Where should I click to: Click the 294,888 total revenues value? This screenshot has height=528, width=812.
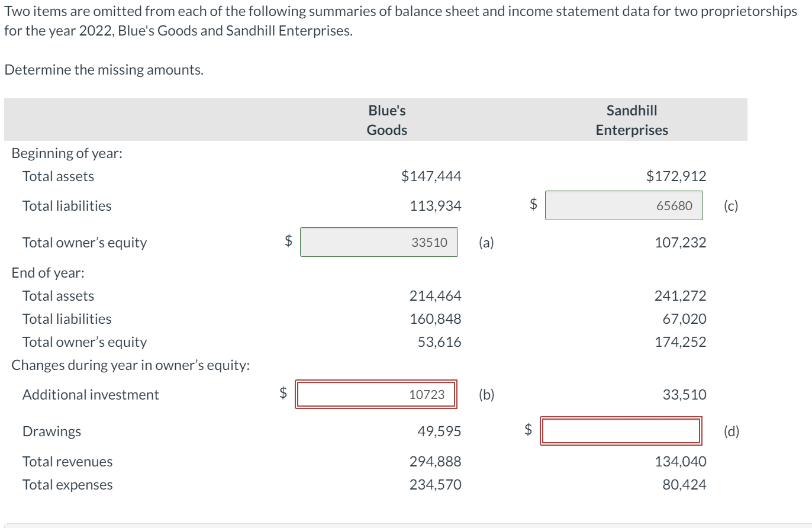point(435,462)
